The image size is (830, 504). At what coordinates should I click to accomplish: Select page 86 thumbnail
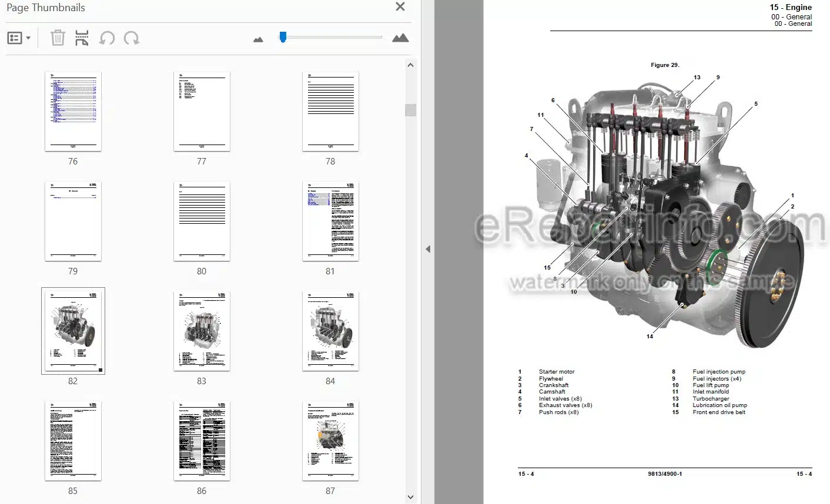tap(202, 441)
